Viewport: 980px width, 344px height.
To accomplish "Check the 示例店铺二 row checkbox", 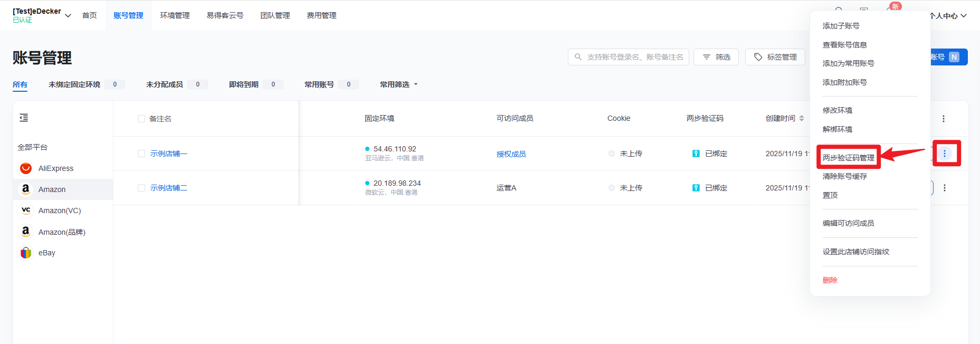I will tap(141, 188).
